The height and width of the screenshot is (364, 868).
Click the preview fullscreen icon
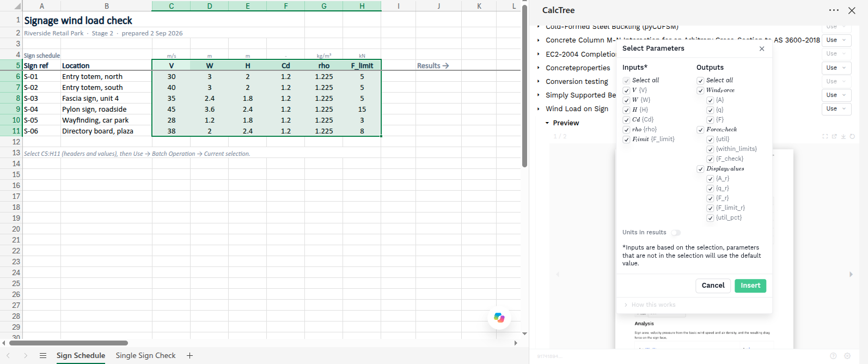pyautogui.click(x=825, y=136)
